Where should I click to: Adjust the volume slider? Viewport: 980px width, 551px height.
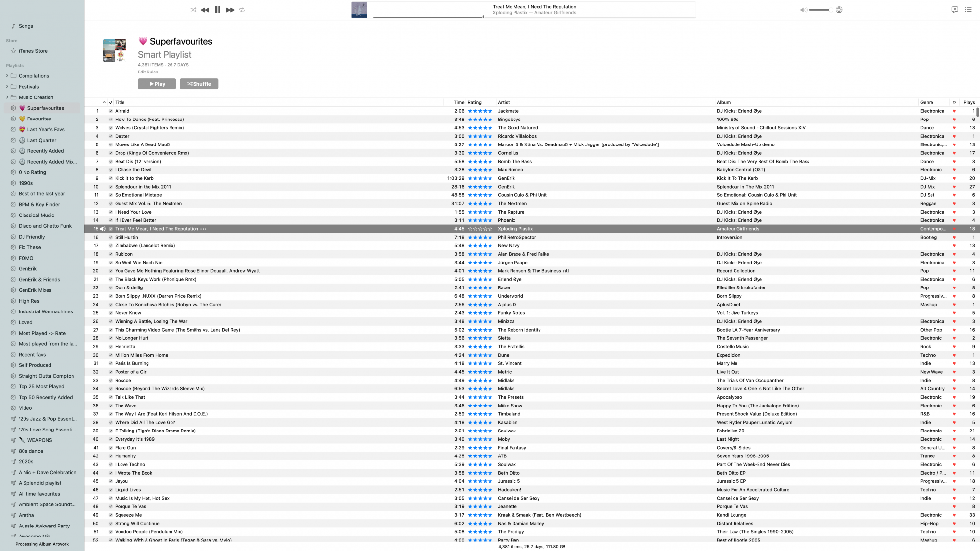819,10
